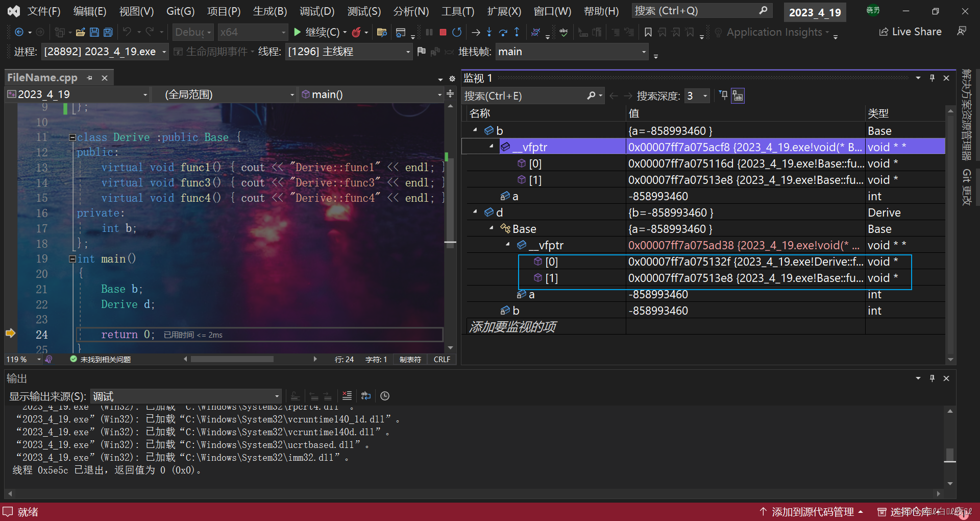This screenshot has width=980, height=521.
Task: Toggle the highlighted Watch window display-mode button
Action: 738,96
